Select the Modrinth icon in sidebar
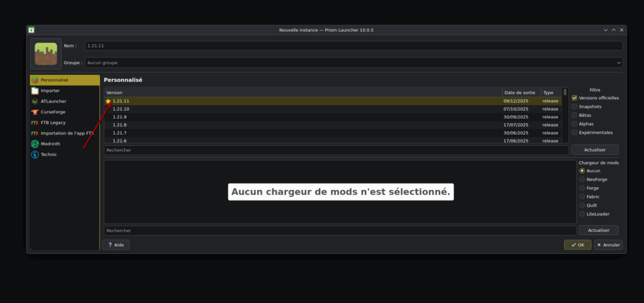 pyautogui.click(x=35, y=144)
